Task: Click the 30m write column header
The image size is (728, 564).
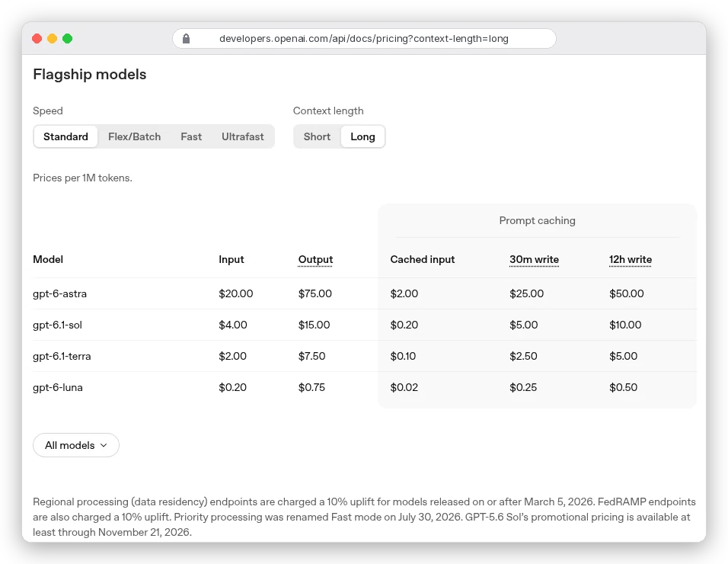Action: pos(534,259)
